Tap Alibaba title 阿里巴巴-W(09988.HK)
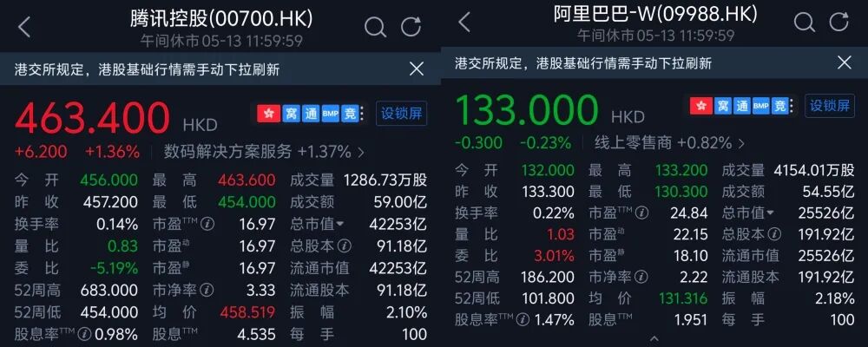The image size is (868, 347). [655, 13]
